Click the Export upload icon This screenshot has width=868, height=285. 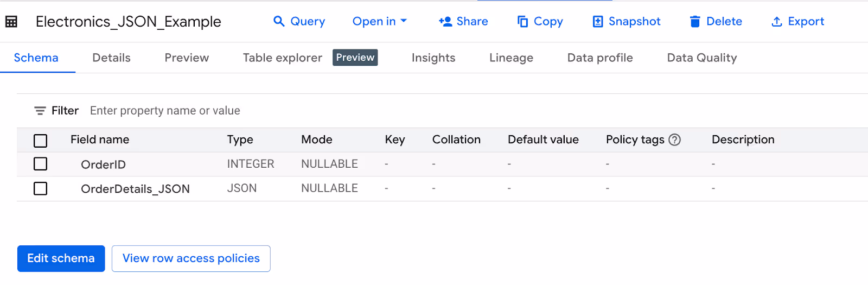pyautogui.click(x=777, y=21)
